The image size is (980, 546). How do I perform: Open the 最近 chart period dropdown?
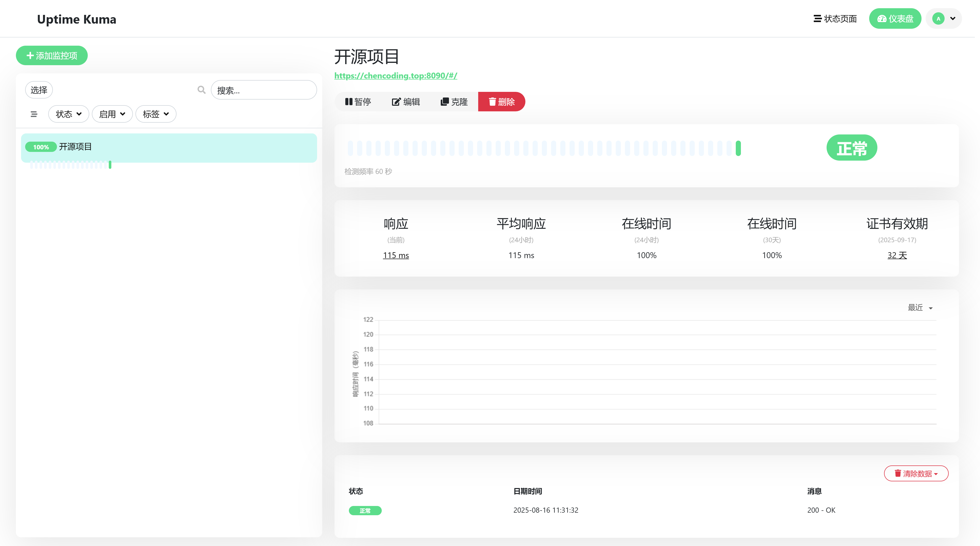tap(920, 307)
